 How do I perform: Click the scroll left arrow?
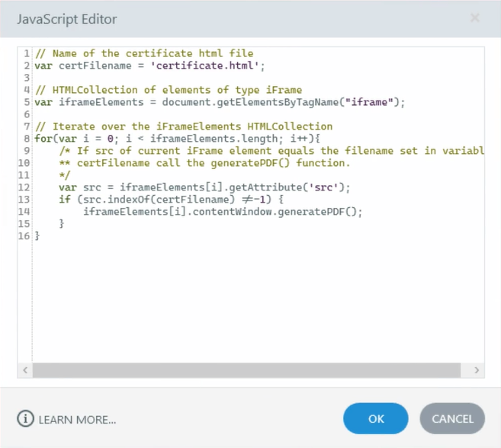pyautogui.click(x=25, y=370)
